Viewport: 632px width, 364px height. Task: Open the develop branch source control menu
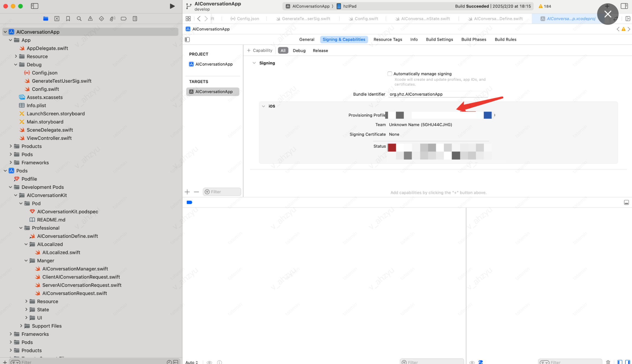(202, 9)
